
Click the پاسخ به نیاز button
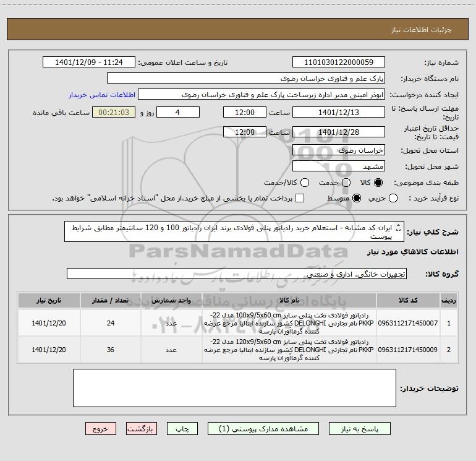tap(360, 429)
